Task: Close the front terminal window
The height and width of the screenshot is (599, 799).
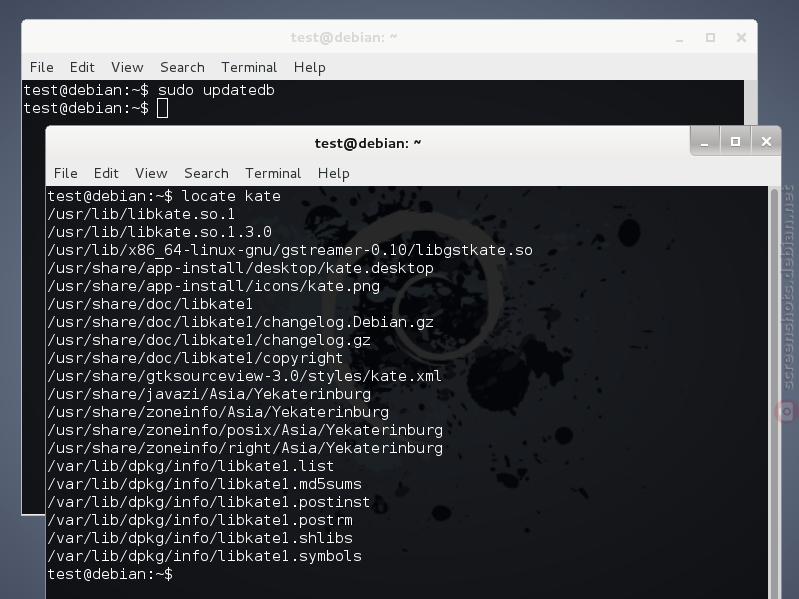Action: point(766,142)
